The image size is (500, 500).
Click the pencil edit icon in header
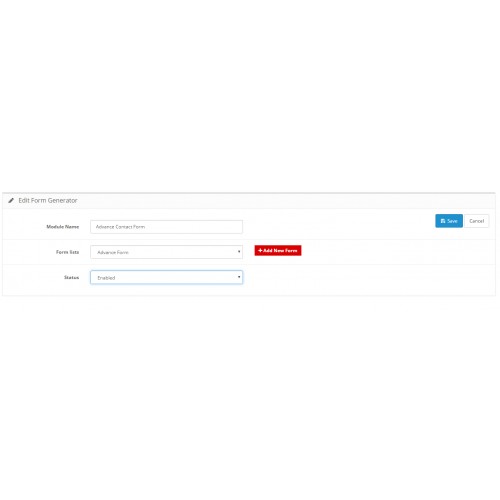point(11,200)
